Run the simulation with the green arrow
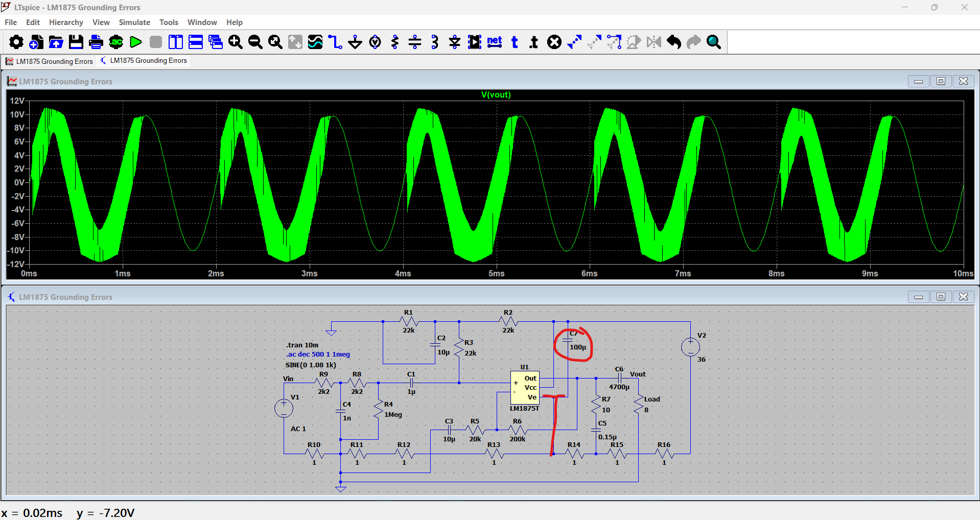Image resolution: width=980 pixels, height=520 pixels. pyautogui.click(x=135, y=42)
